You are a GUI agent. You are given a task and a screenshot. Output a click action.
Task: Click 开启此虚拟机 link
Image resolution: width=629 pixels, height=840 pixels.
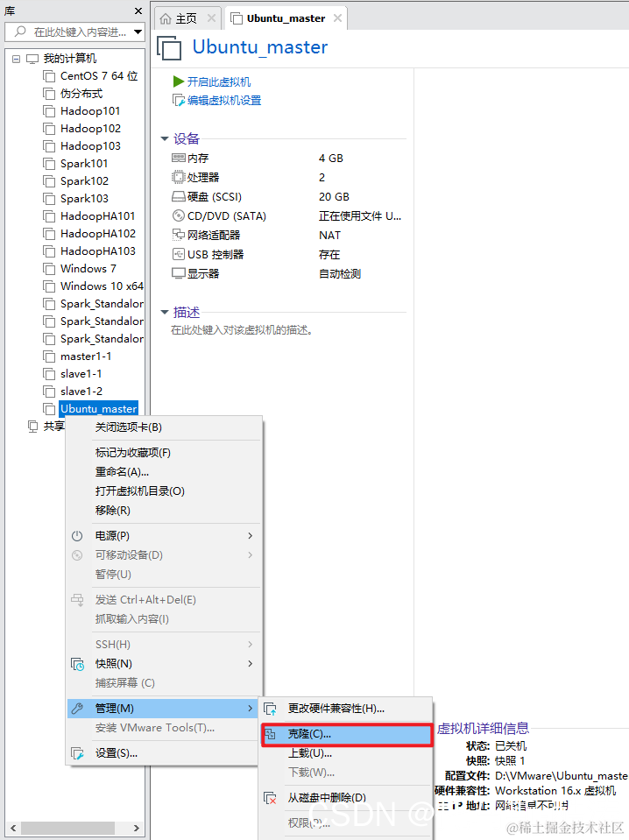tap(219, 82)
